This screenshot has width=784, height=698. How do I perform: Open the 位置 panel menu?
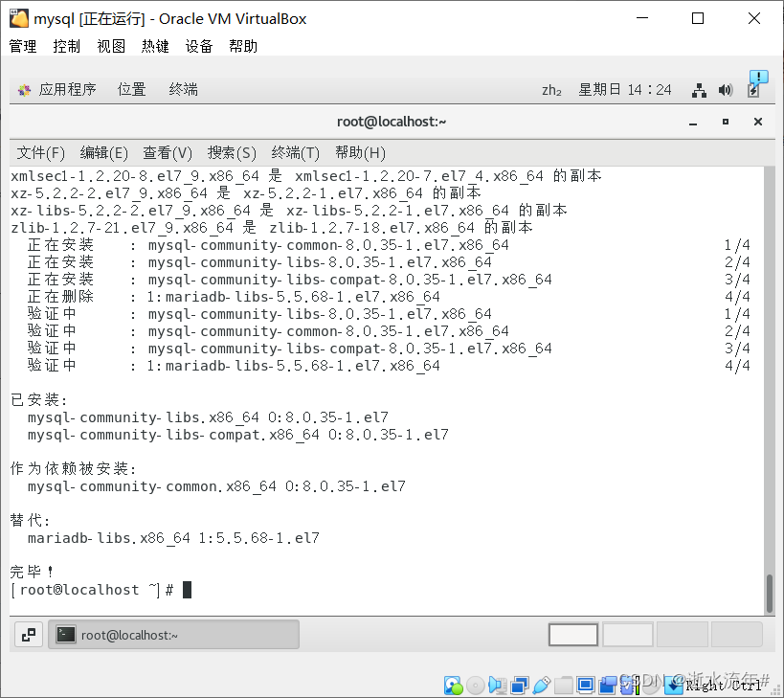(x=131, y=89)
